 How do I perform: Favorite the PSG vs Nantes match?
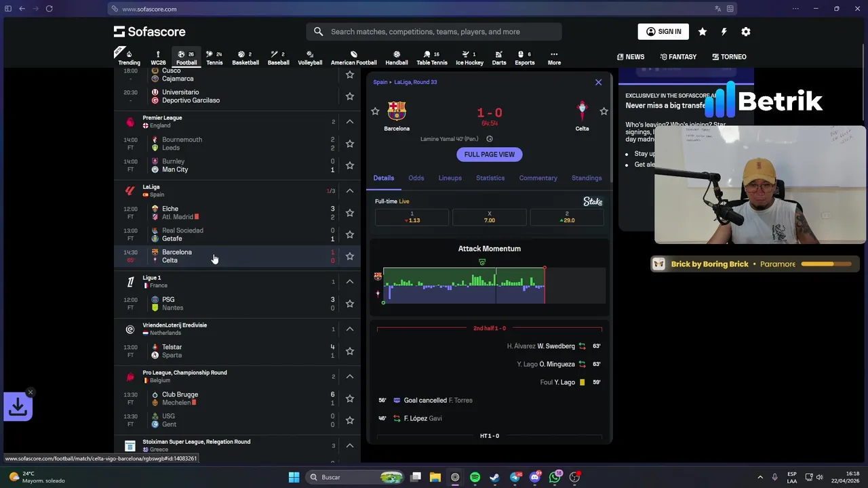coord(350,304)
